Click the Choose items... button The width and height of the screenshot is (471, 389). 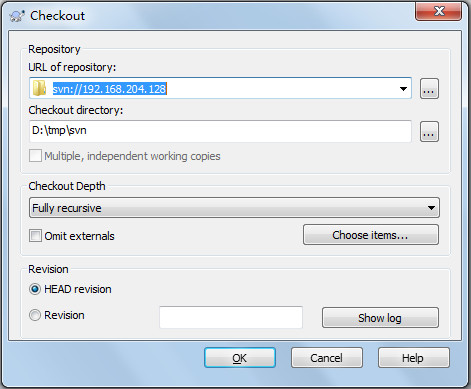pos(371,235)
